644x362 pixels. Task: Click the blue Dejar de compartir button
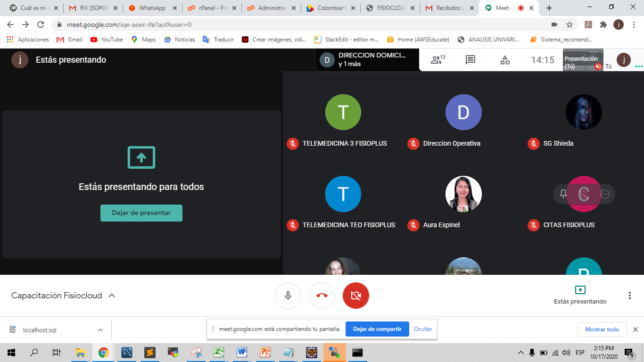pyautogui.click(x=377, y=329)
